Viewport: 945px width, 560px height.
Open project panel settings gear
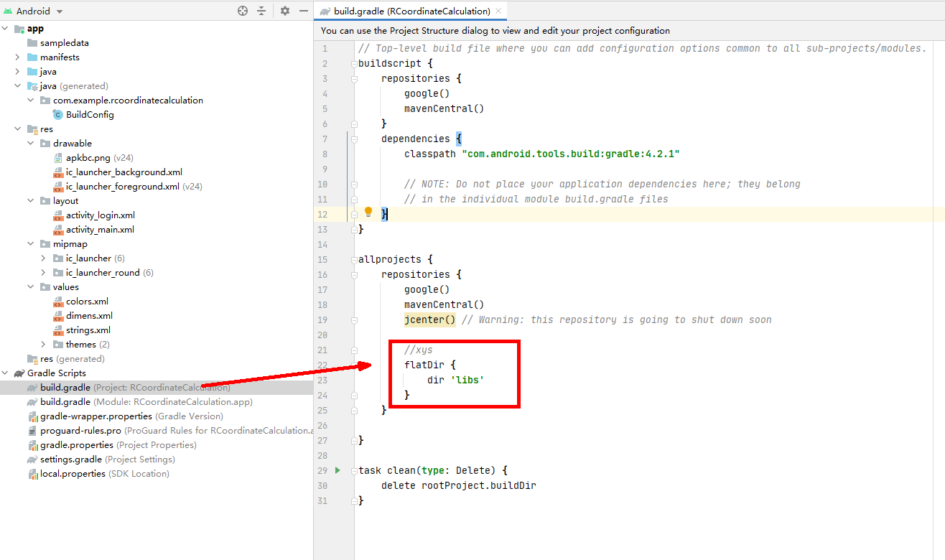(x=285, y=11)
